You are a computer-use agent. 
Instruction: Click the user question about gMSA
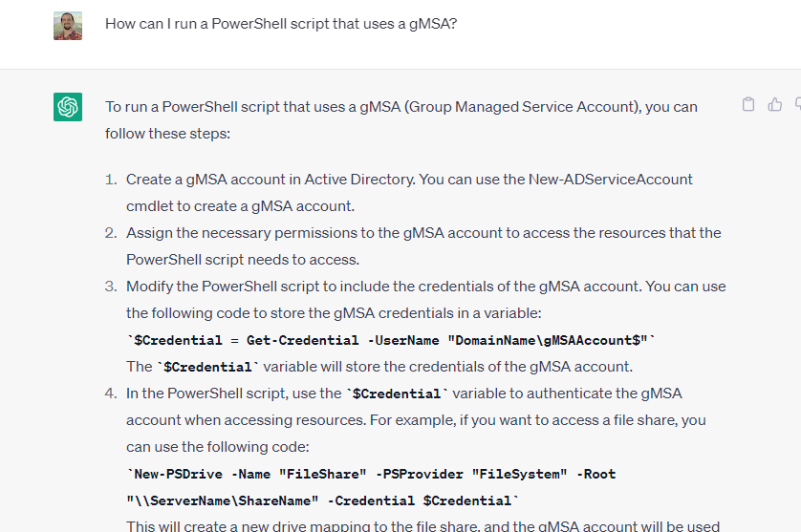[x=281, y=24]
